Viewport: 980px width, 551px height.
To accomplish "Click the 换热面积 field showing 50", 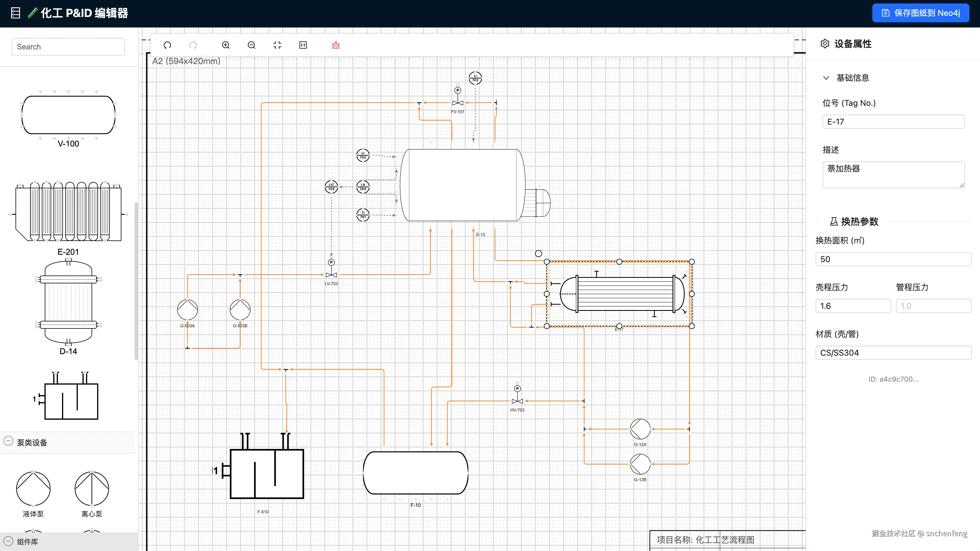I will pyautogui.click(x=893, y=259).
